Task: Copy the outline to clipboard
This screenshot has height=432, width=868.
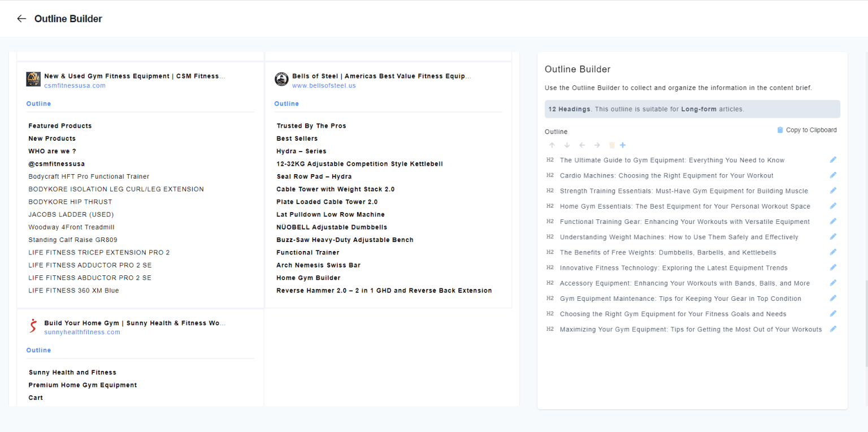Action: coord(806,130)
